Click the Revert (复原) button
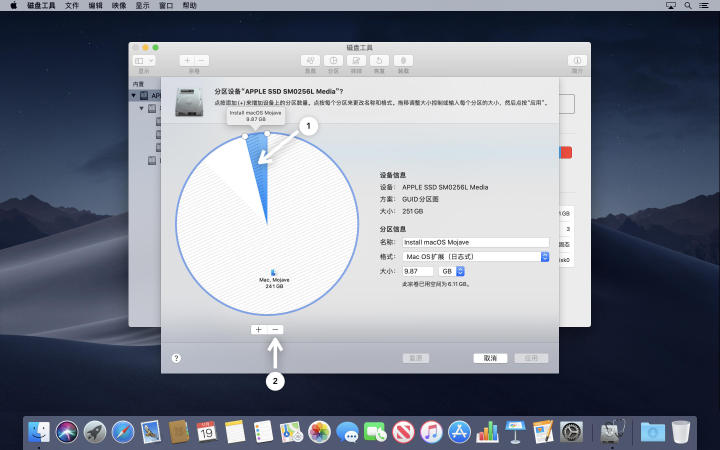The image size is (720, 450). [416, 358]
